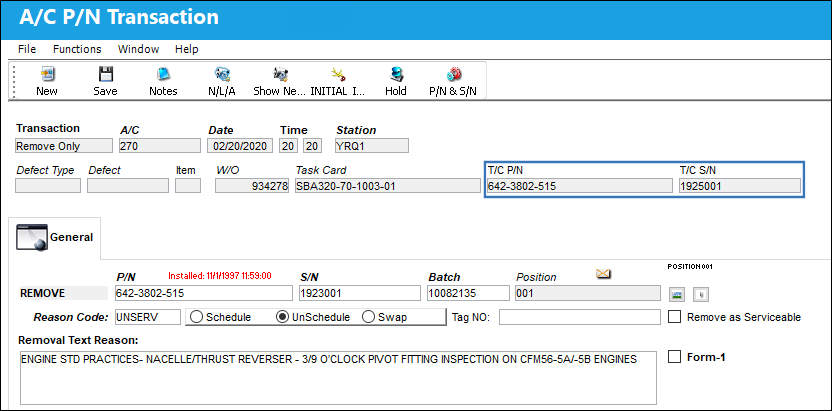Click the Time hour field
Image resolution: width=832 pixels, height=411 pixels.
pyautogui.click(x=289, y=146)
